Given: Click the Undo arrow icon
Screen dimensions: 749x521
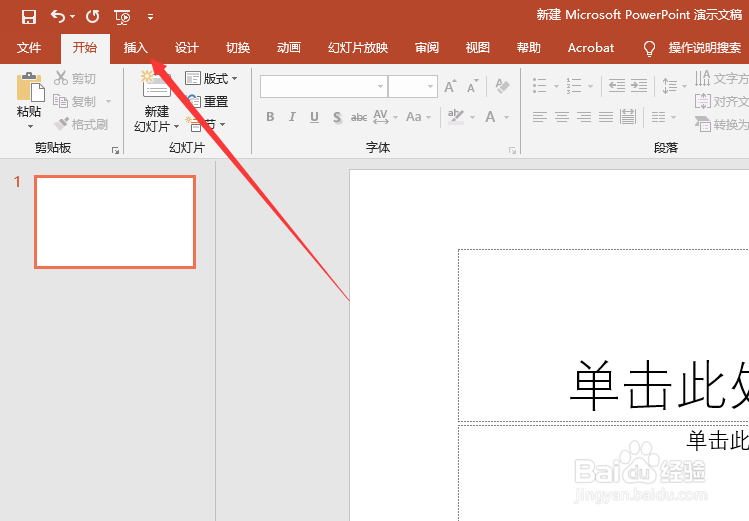Looking at the screenshot, I should [58, 17].
